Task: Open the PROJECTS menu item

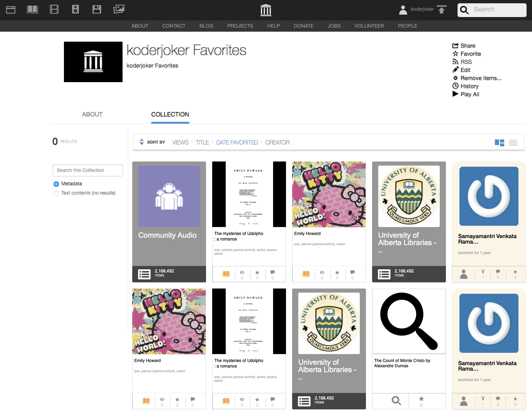Action: click(240, 26)
